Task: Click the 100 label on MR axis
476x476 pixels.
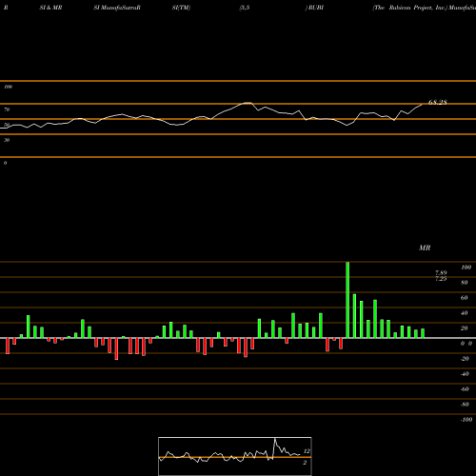Action: 466,268
